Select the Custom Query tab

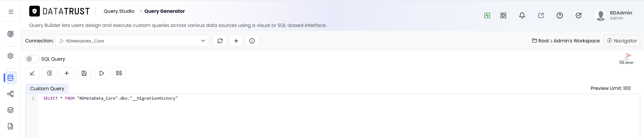(47, 89)
